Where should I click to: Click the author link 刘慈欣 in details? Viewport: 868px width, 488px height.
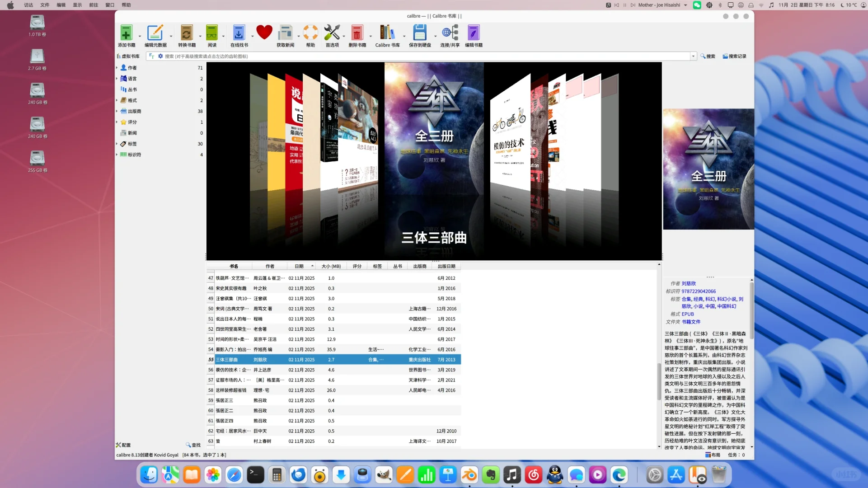[689, 284]
